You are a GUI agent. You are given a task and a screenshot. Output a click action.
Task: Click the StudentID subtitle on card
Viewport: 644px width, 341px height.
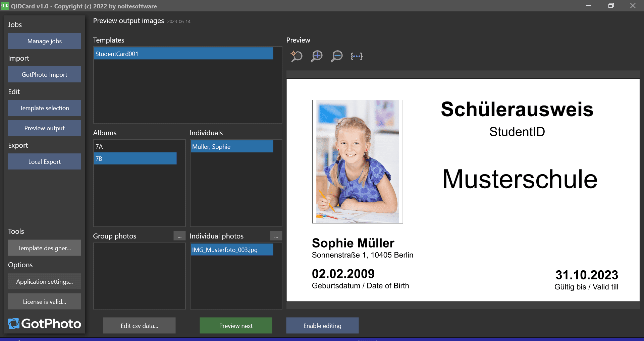coord(517,132)
